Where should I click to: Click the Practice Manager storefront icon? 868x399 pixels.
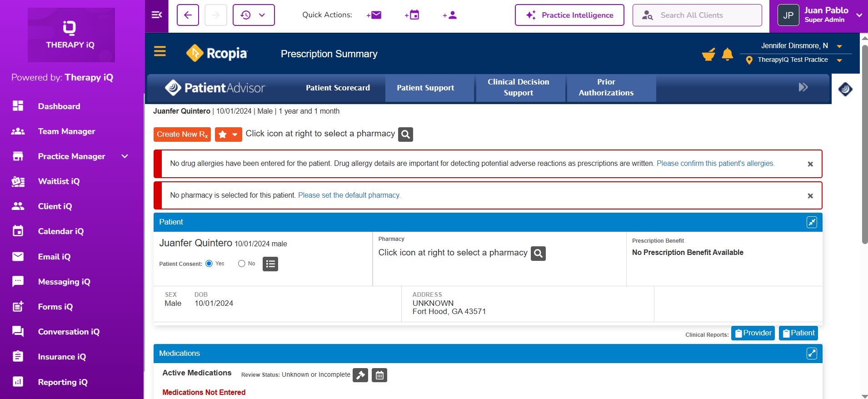pyautogui.click(x=18, y=156)
